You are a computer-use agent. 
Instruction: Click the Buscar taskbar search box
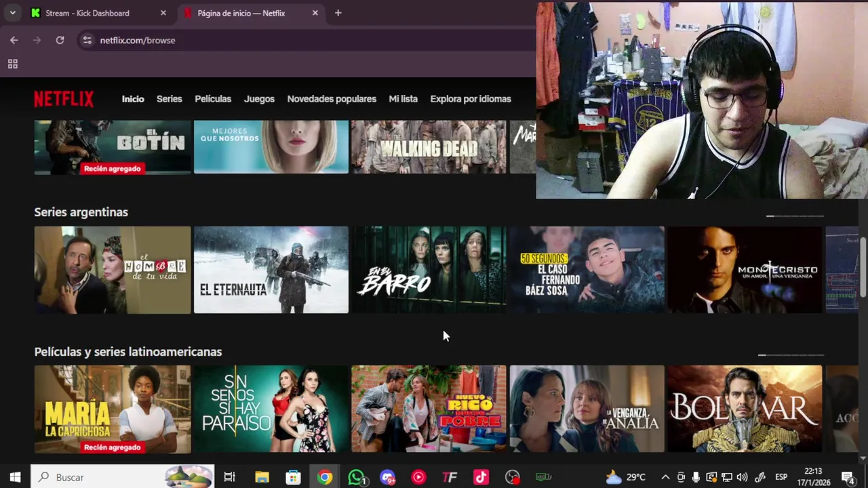[123, 477]
